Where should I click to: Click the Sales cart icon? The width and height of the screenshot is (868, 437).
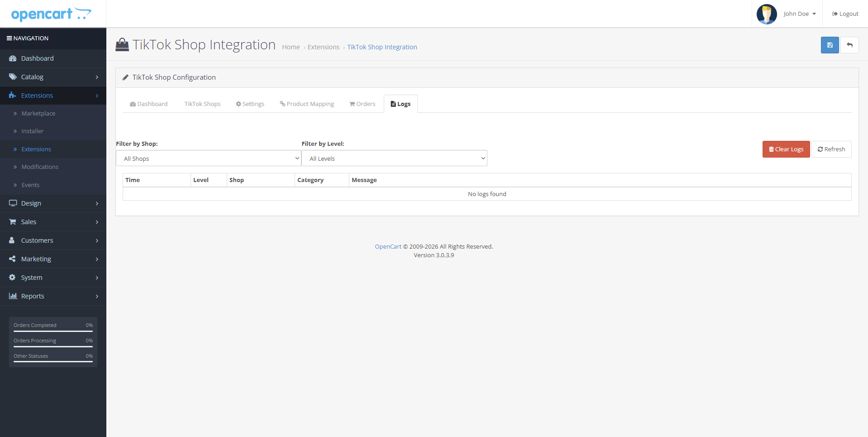pos(13,222)
